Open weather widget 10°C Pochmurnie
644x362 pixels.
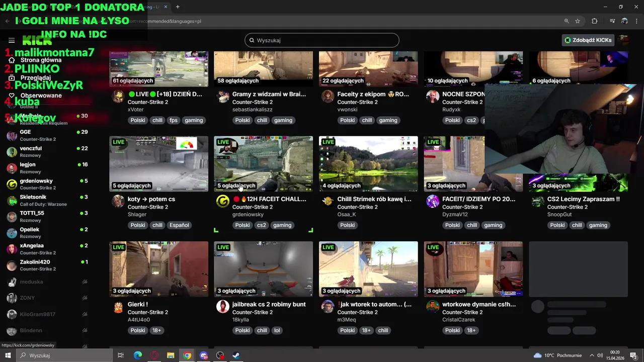point(557,355)
